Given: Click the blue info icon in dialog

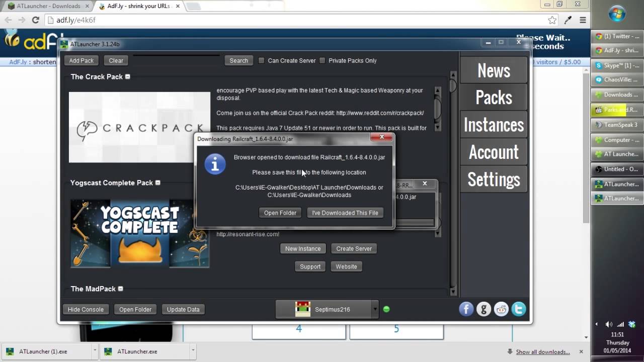Looking at the screenshot, I should coord(215,164).
